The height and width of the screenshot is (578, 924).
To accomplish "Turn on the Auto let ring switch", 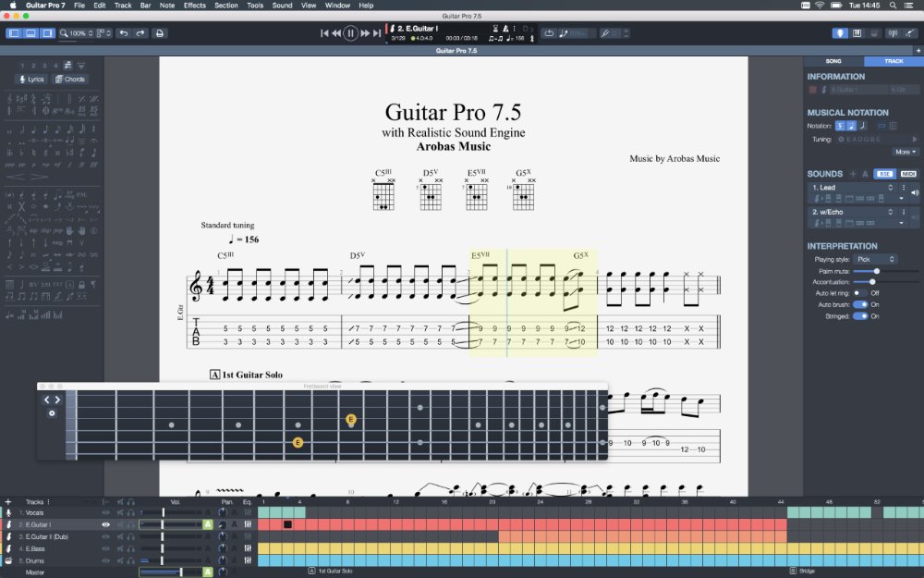I will 859,293.
